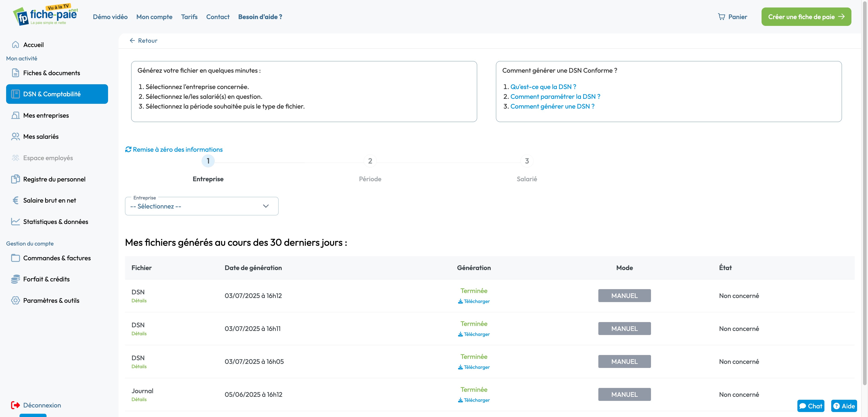Open Fiches & documents sidebar icon
Viewport: 868px width, 417px height.
15,73
